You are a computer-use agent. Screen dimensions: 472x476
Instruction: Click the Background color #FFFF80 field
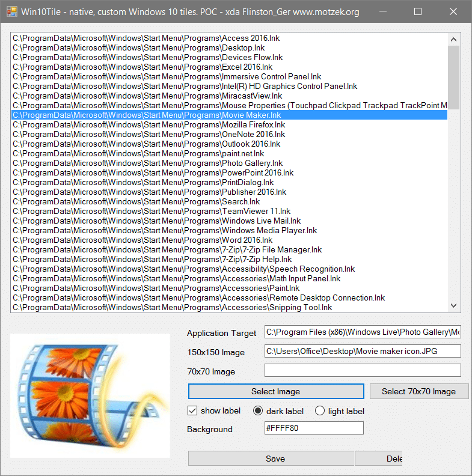[314, 428]
